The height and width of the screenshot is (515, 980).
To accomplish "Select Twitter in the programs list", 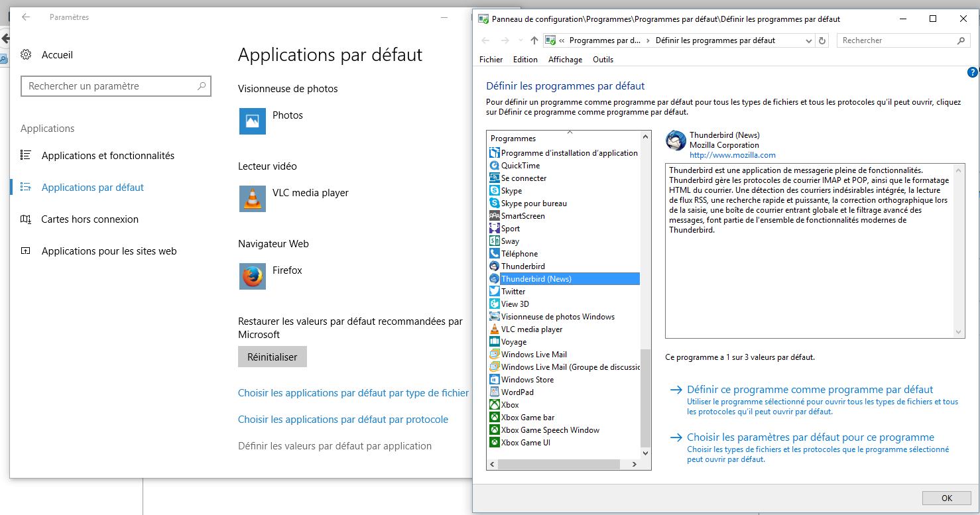I will (x=513, y=292).
